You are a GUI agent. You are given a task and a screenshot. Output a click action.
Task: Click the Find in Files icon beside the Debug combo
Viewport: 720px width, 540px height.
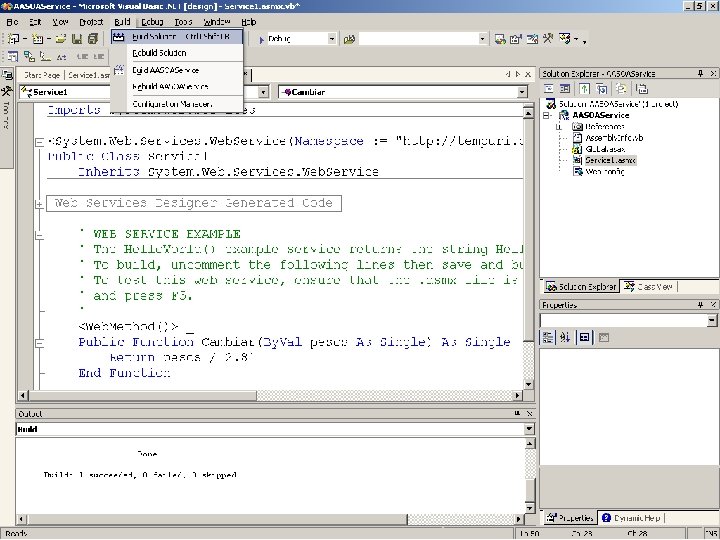pos(349,39)
